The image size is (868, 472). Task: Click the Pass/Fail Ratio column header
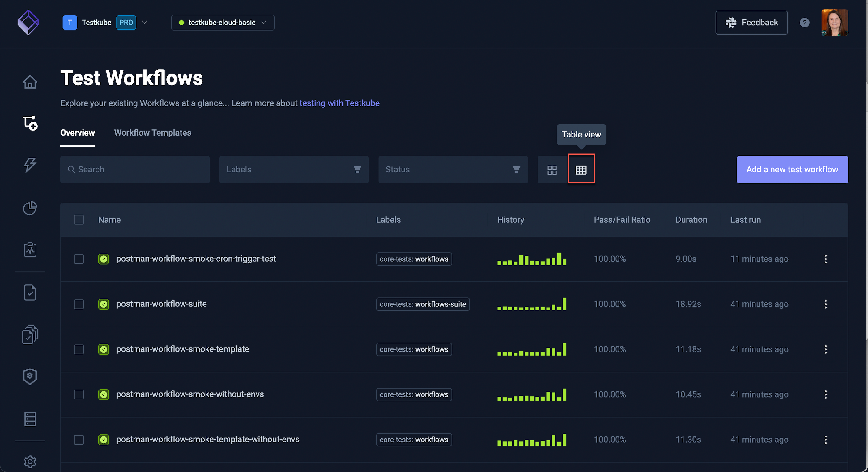[622, 220]
